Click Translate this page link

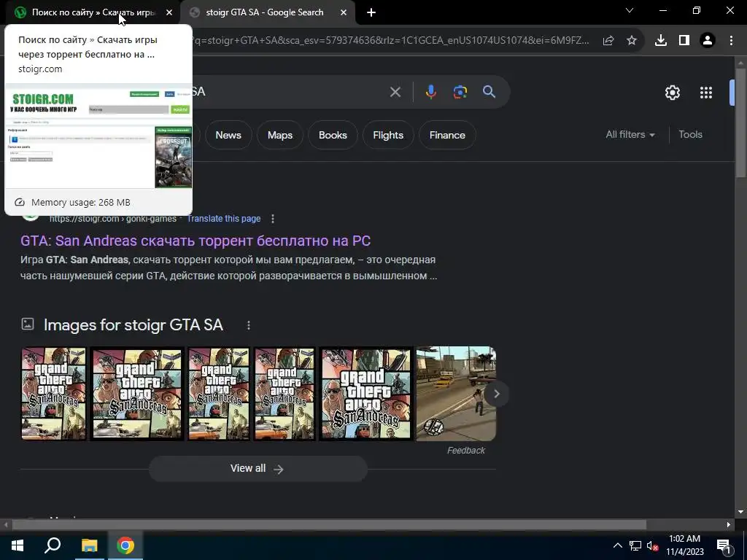tap(223, 219)
